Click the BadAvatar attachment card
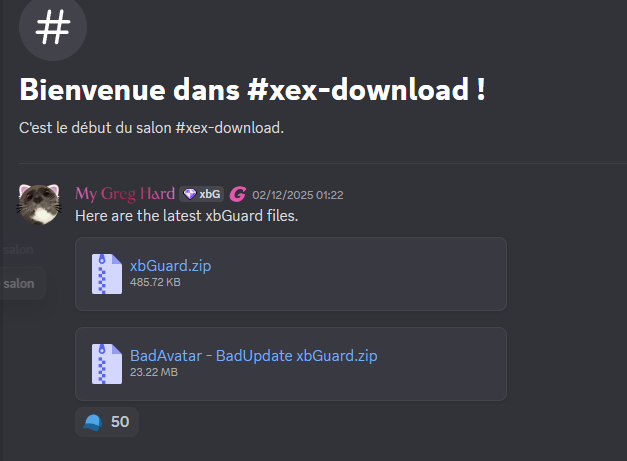 click(x=291, y=364)
